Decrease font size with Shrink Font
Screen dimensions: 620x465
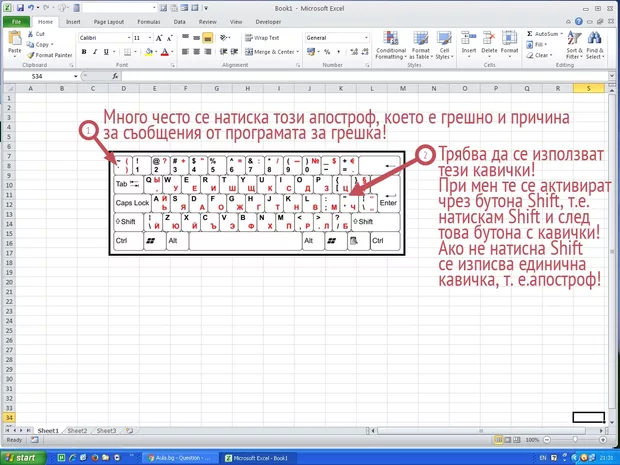(x=170, y=38)
